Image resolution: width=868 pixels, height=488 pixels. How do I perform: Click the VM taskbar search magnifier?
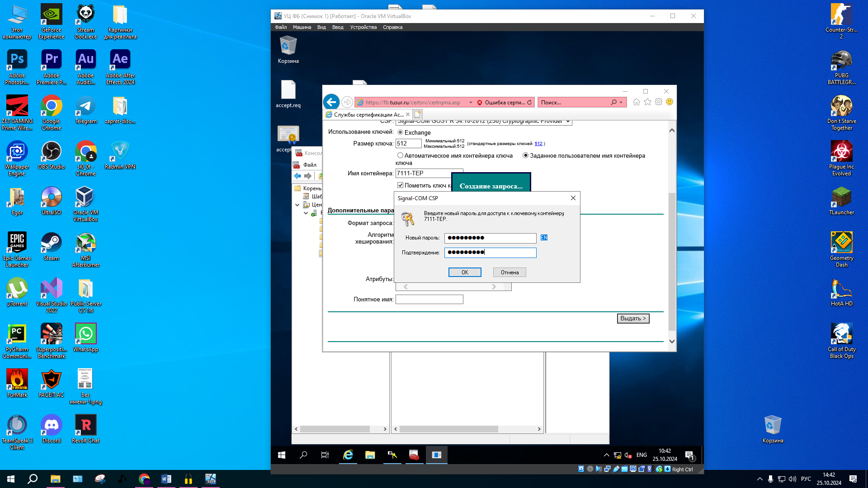(x=303, y=455)
